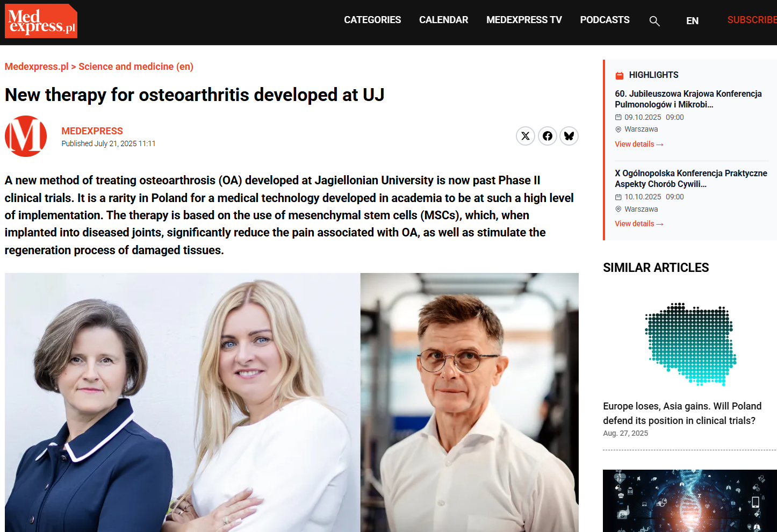777x532 pixels.
Task: Click the 09.10.2025 09:00 event date
Action: pos(654,117)
